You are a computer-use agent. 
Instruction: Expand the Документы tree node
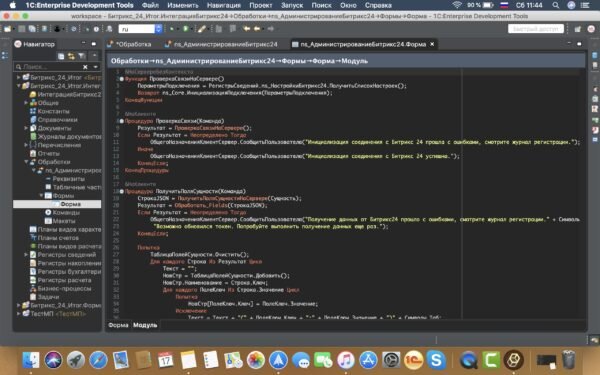coord(26,128)
